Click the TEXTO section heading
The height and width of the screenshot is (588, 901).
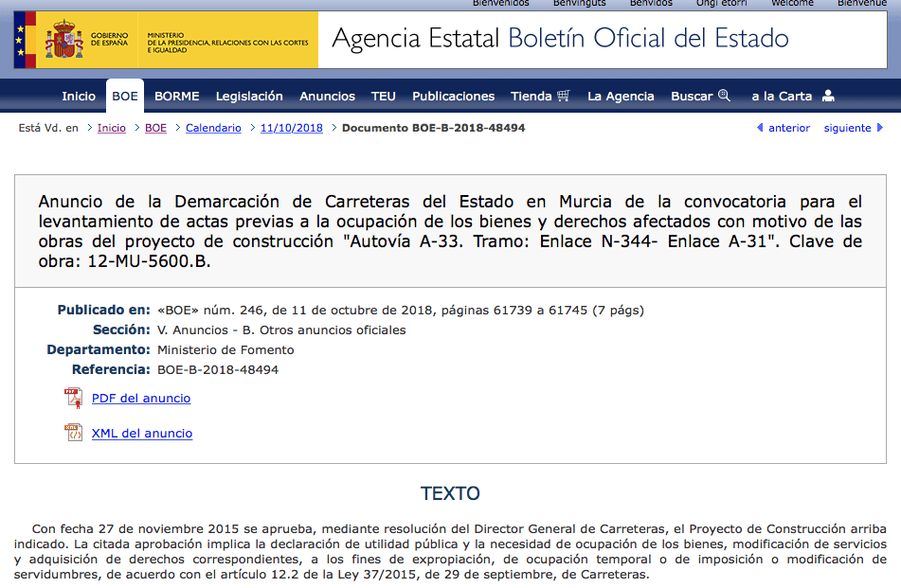point(450,493)
